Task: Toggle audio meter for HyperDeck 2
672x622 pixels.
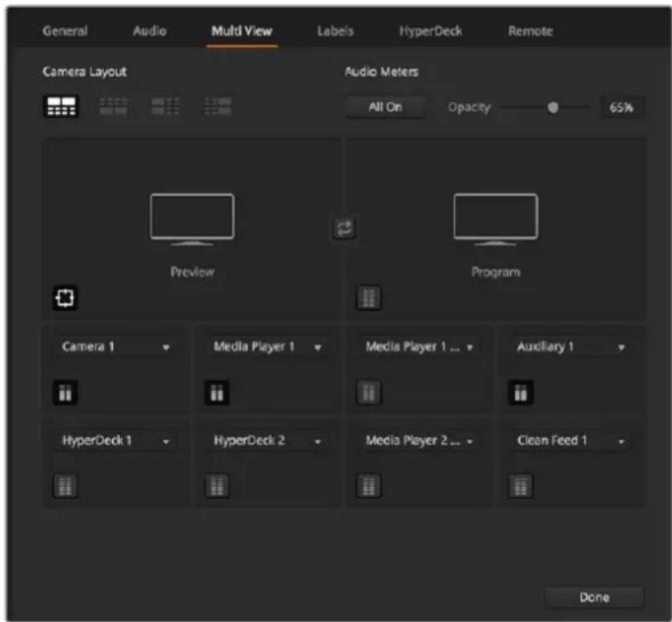Action: coord(217,486)
